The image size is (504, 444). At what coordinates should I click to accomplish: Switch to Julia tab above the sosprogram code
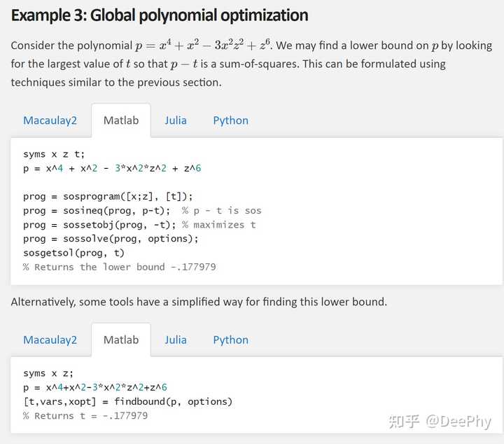pos(176,120)
